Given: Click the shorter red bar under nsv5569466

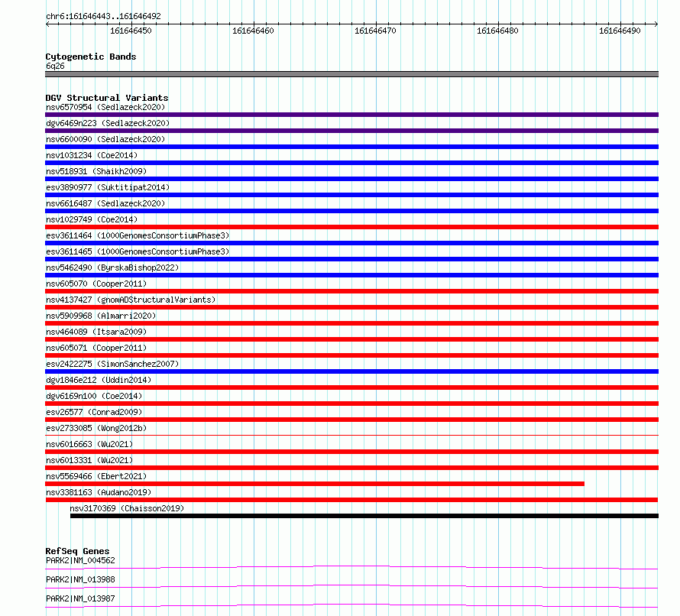Looking at the screenshot, I should click(315, 484).
